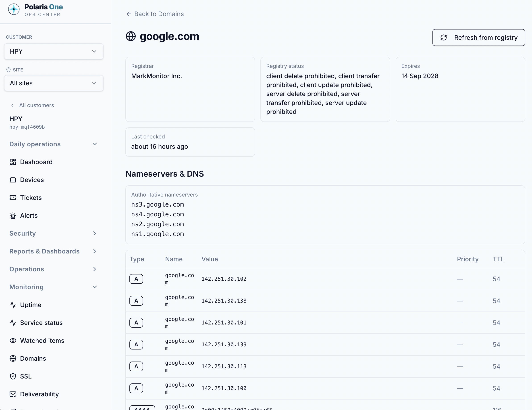The width and height of the screenshot is (532, 410).
Task: Select the value 142.251.30.139
Action: (x=224, y=344)
